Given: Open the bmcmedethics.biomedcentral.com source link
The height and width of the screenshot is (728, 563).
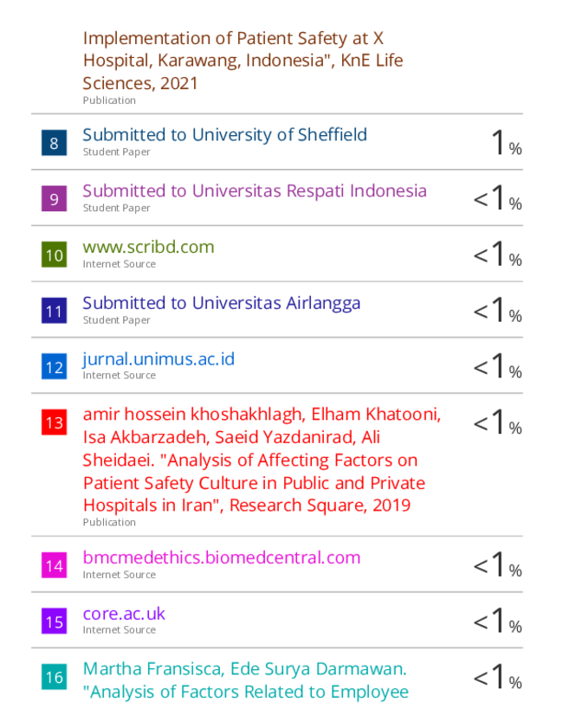Looking at the screenshot, I should [221, 557].
